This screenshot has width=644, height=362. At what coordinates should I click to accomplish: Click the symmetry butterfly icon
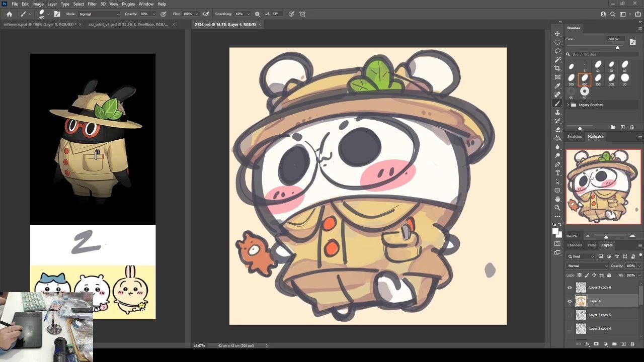[x=302, y=14]
